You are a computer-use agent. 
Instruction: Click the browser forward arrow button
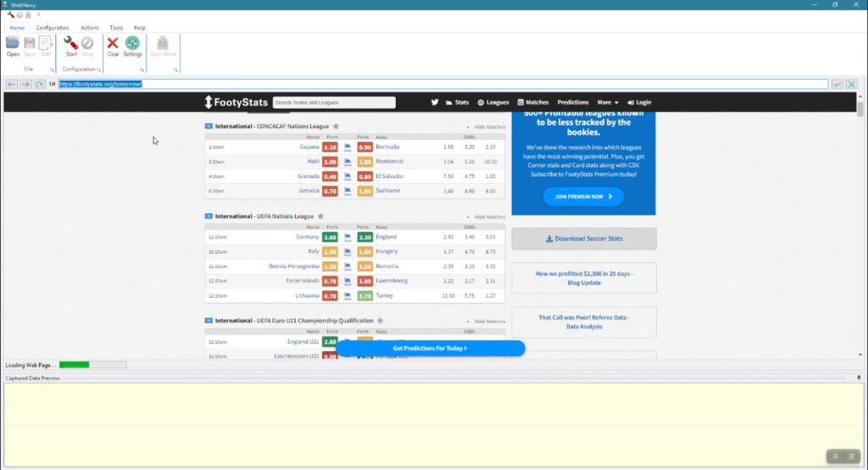[x=25, y=84]
